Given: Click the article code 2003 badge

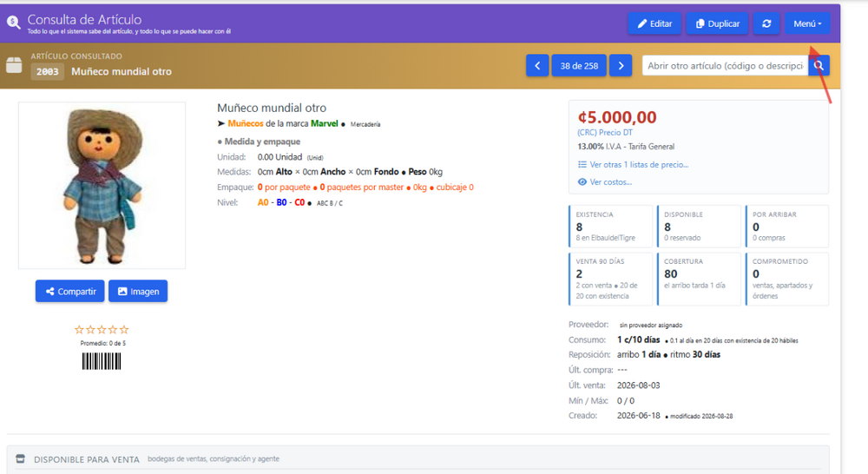Looking at the screenshot, I should point(48,71).
